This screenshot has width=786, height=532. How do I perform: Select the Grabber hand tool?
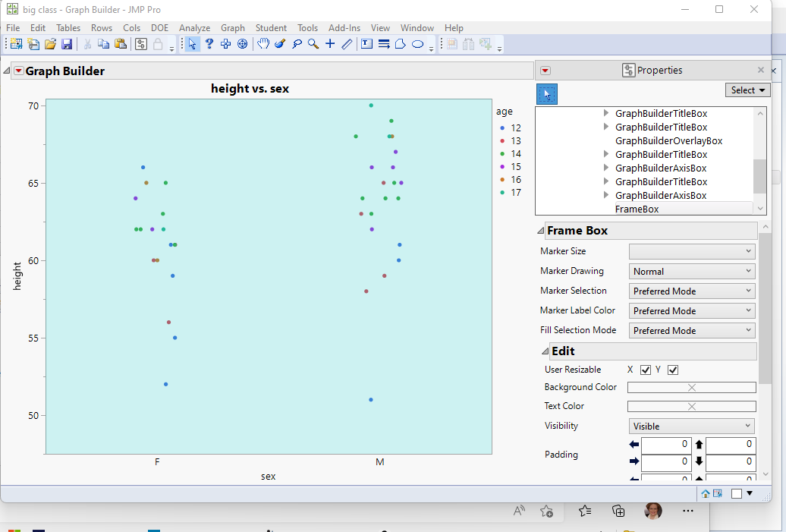point(263,44)
